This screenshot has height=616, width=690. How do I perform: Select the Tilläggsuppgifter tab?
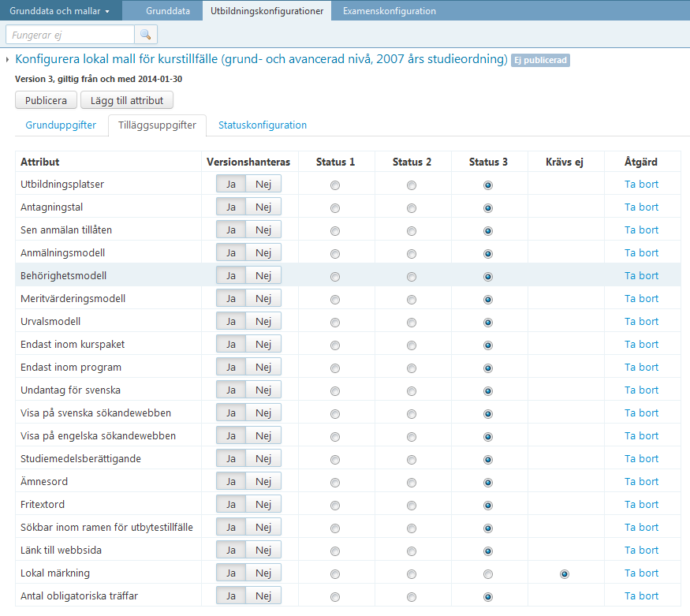point(157,125)
